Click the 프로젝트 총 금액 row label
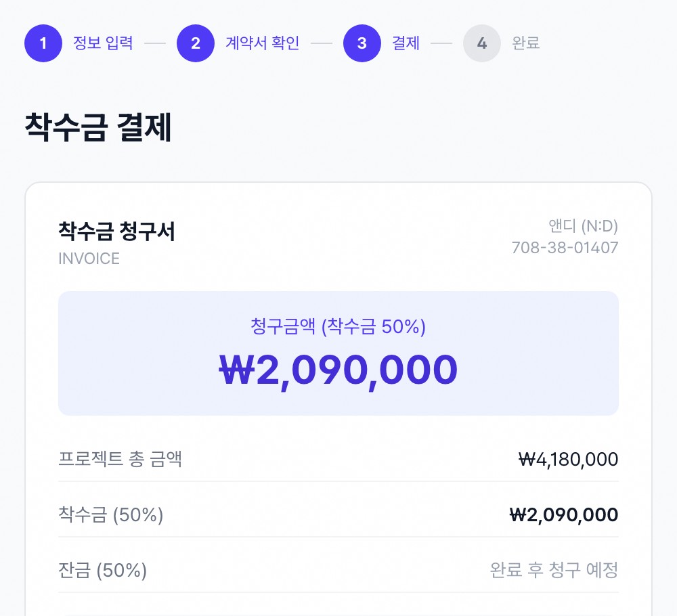The image size is (677, 616). pyautogui.click(x=120, y=459)
